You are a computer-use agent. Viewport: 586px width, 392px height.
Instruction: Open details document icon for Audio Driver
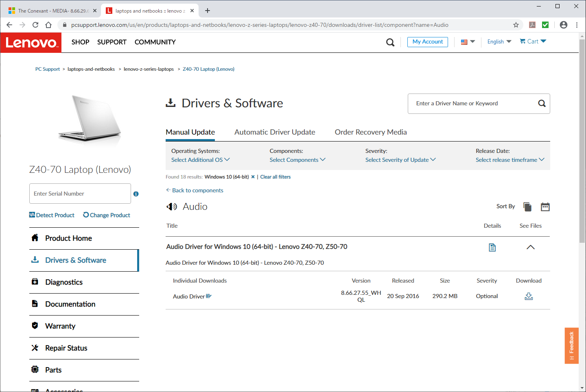click(x=492, y=247)
